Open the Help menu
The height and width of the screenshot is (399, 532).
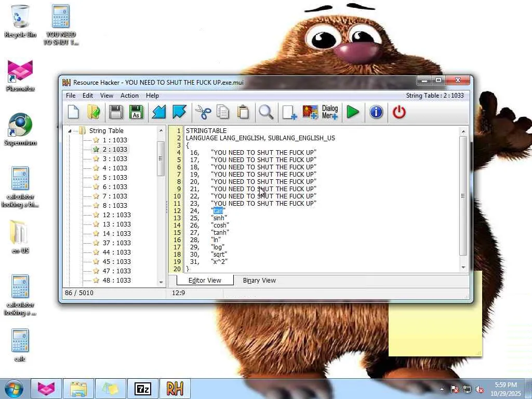[x=152, y=96]
